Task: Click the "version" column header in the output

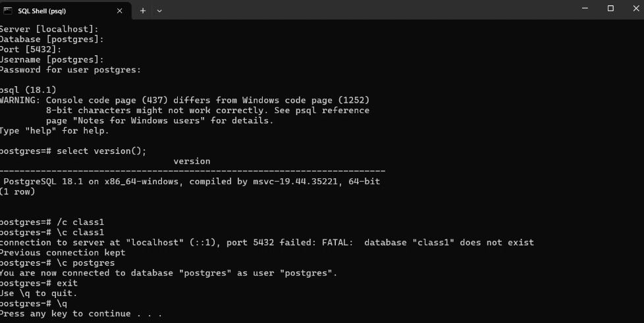Action: (x=192, y=161)
